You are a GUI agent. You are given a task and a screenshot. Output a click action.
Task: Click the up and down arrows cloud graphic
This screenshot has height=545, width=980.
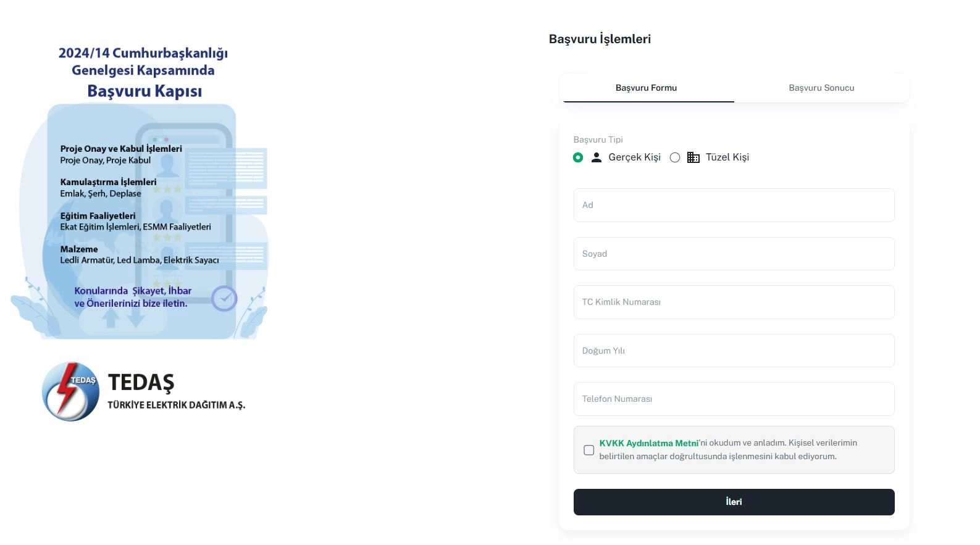click(x=123, y=318)
